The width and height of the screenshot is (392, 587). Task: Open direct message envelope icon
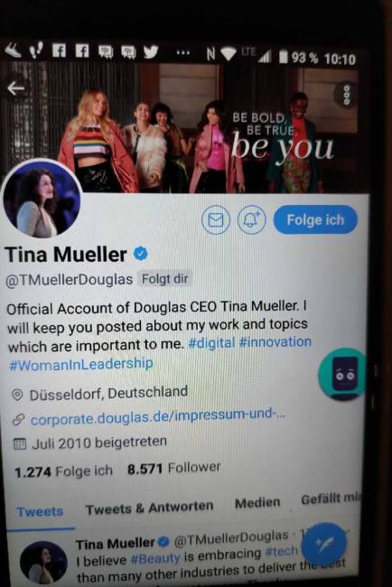tap(215, 220)
